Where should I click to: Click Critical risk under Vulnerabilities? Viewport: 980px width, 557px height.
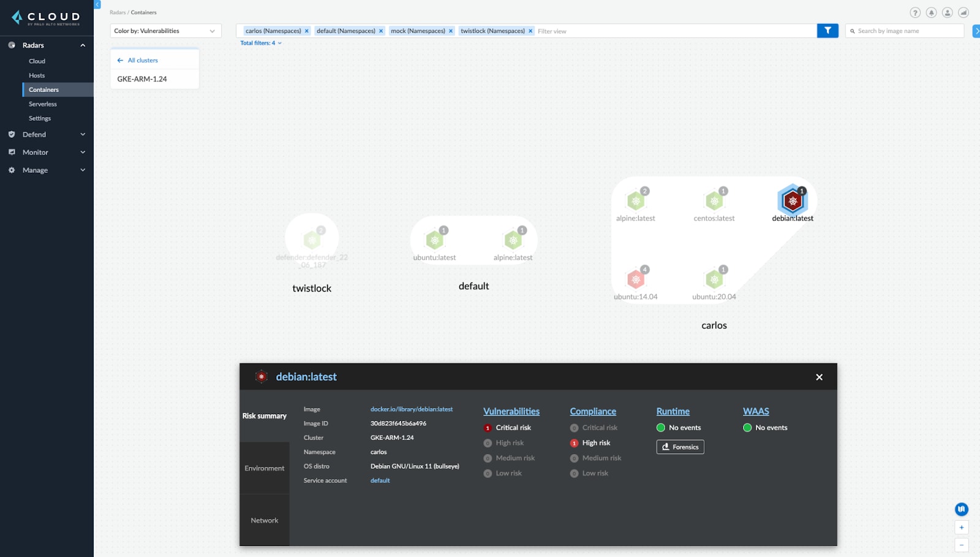[x=507, y=428]
